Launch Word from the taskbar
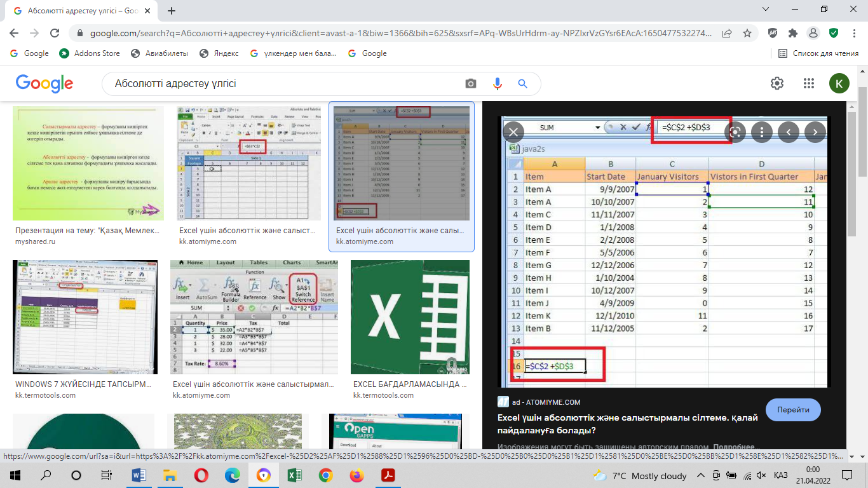The width and height of the screenshot is (868, 488). coord(138,475)
